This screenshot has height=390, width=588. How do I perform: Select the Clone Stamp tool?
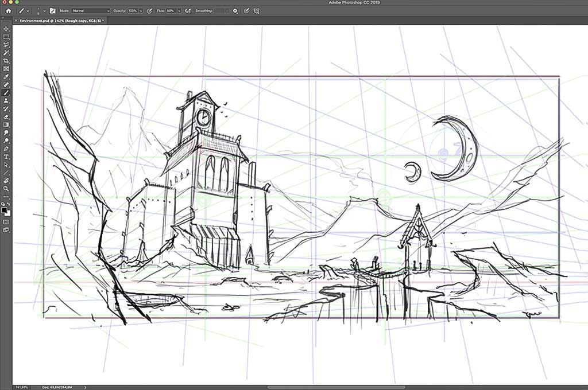pyautogui.click(x=6, y=101)
